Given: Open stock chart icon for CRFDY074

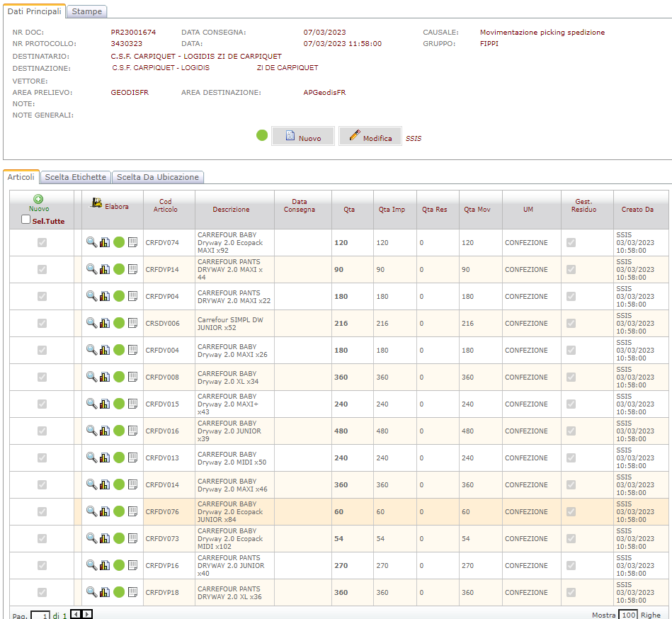Looking at the screenshot, I should point(105,243).
